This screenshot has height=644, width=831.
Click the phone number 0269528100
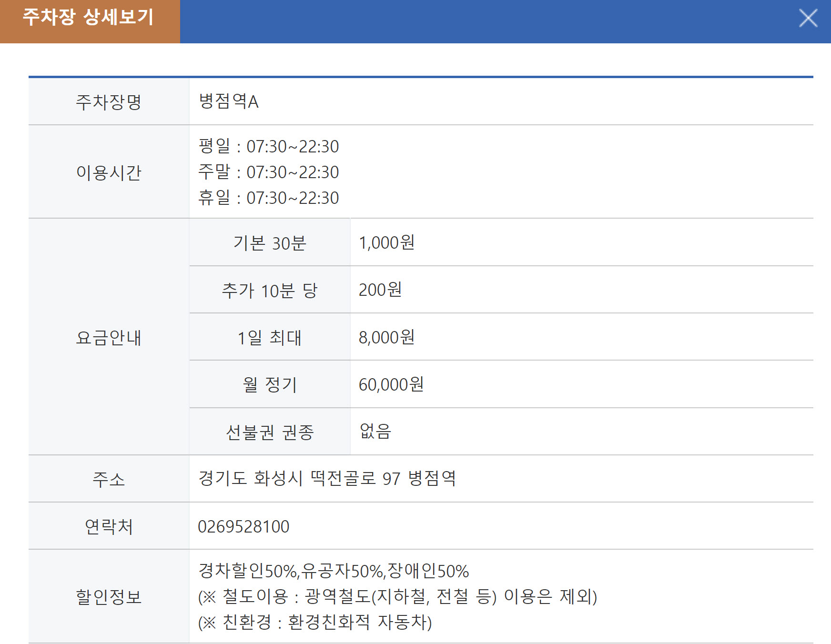pyautogui.click(x=243, y=526)
